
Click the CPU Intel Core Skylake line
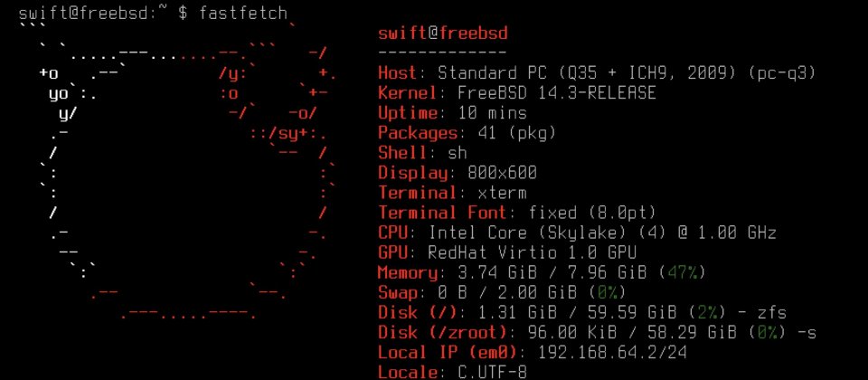[577, 233]
